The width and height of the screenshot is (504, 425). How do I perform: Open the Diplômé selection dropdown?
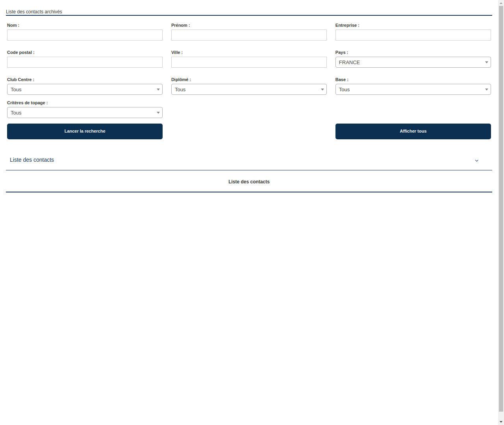coord(249,89)
